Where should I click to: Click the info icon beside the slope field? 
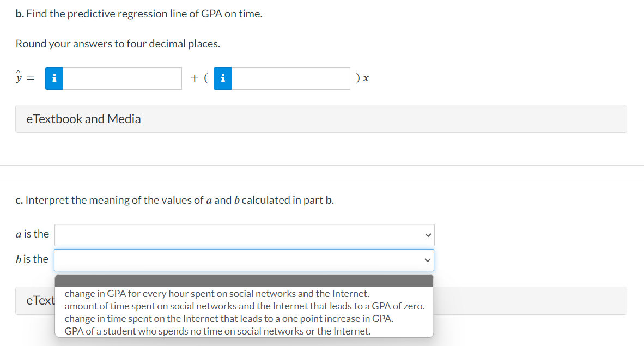click(223, 78)
